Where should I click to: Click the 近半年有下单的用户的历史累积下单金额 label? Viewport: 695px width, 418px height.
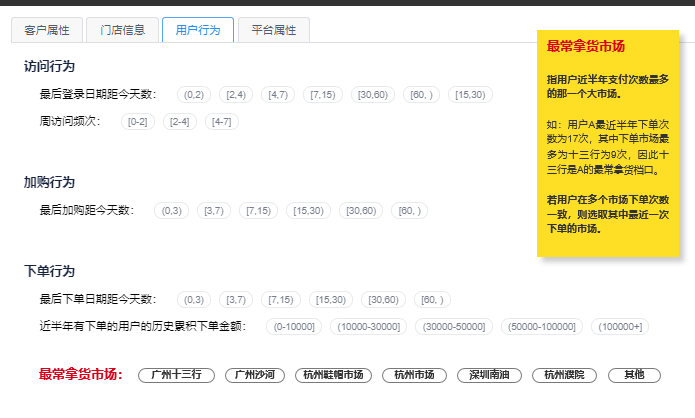click(x=142, y=326)
